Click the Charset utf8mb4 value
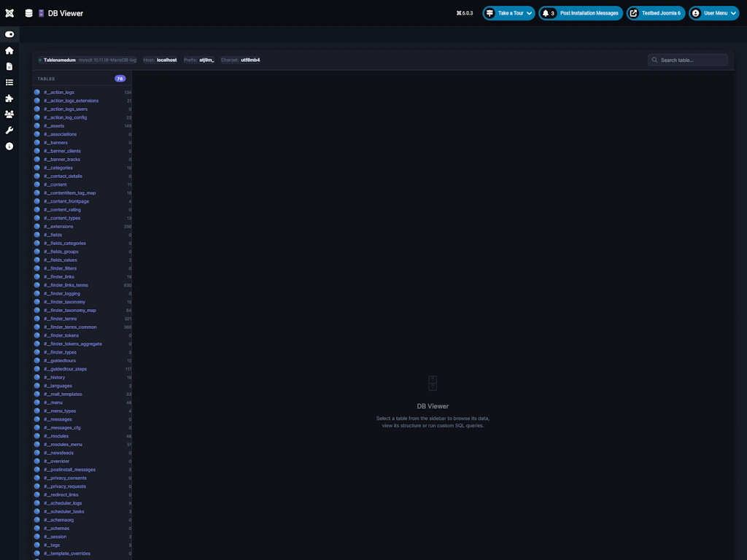This screenshot has height=560, width=747. pos(251,60)
